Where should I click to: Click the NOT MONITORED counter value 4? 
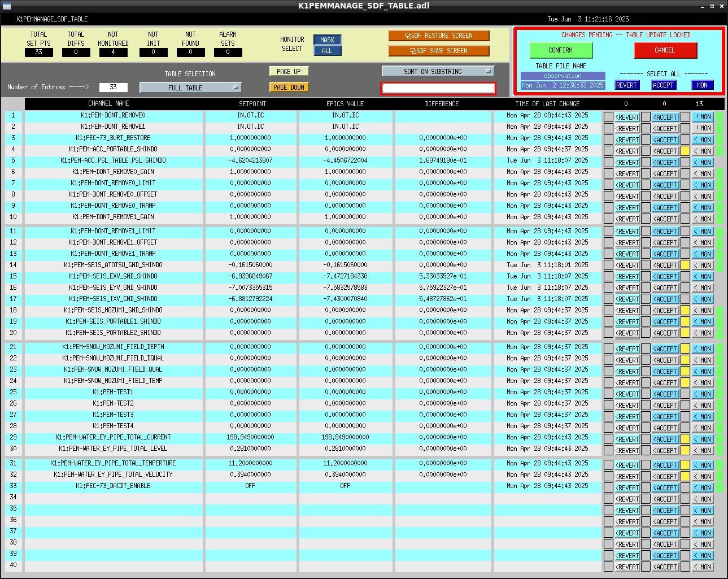(x=113, y=53)
